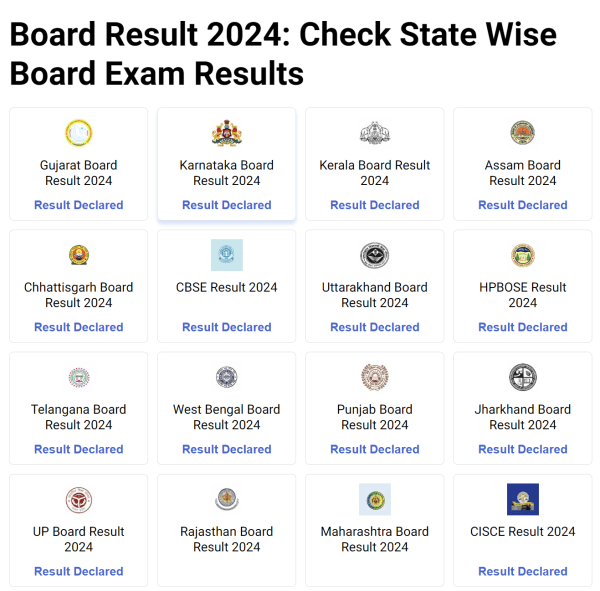Click the Assam Board logo icon

point(523,133)
